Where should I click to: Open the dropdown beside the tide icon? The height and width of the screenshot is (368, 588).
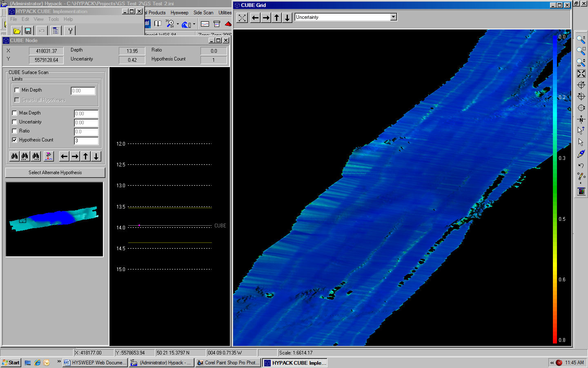[x=194, y=24]
